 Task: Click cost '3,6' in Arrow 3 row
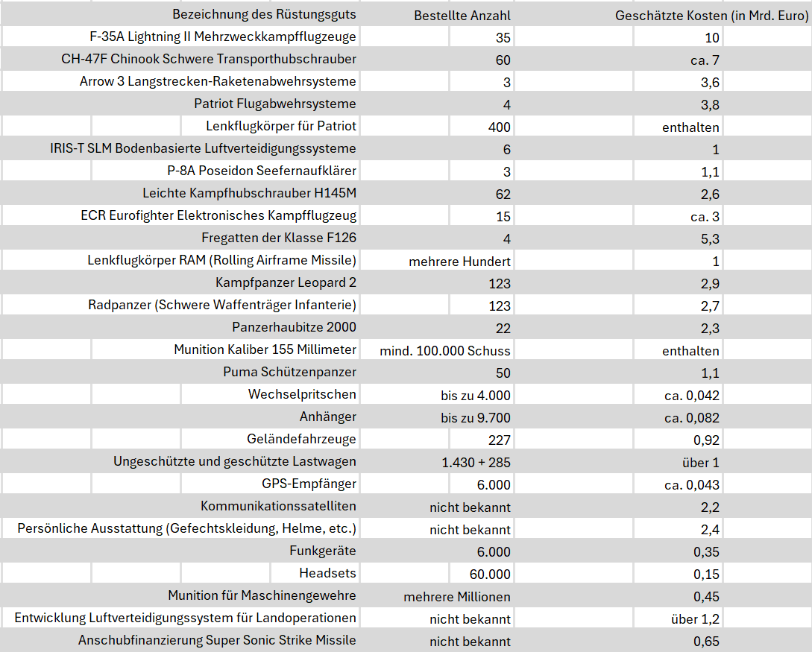point(710,82)
